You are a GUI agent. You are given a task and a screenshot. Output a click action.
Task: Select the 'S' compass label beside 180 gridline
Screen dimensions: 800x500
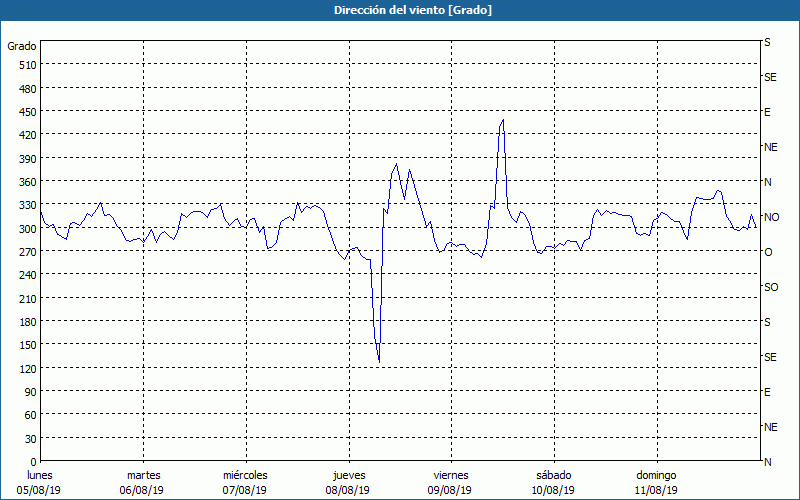click(767, 322)
